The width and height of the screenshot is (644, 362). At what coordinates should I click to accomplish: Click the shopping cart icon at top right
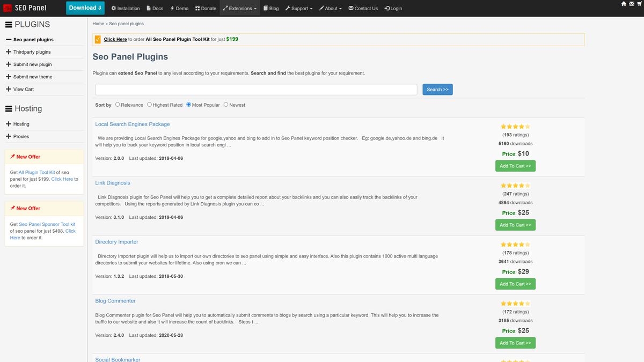(639, 4)
